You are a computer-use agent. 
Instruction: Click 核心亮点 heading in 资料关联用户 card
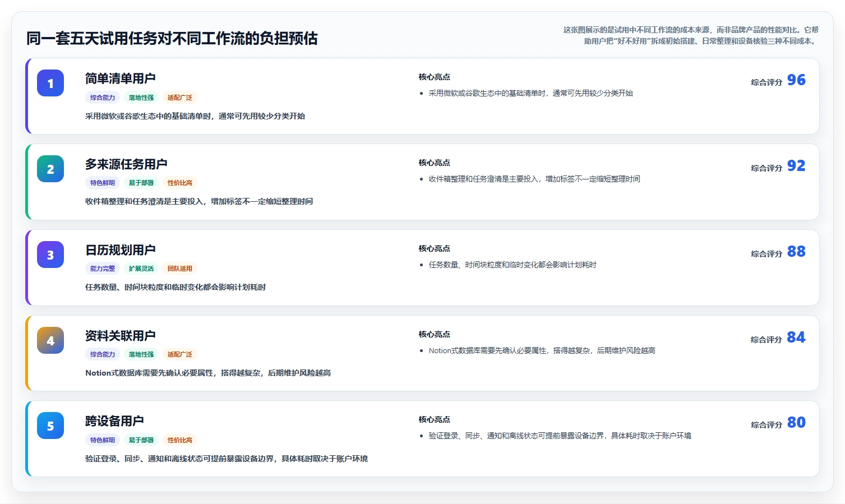(435, 335)
